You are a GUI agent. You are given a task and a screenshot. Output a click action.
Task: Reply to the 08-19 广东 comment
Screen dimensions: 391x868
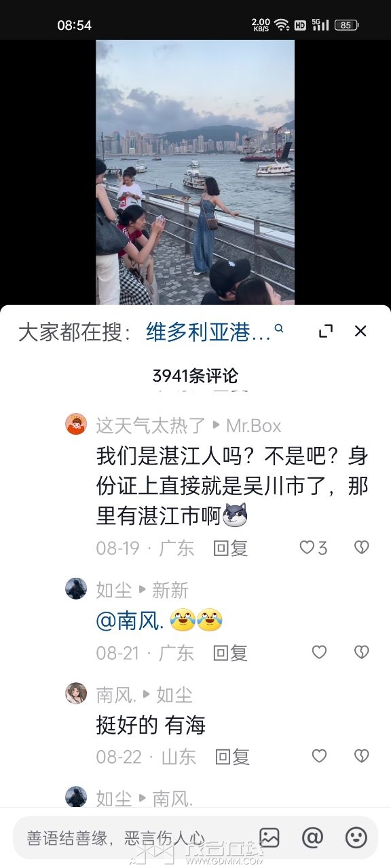[x=230, y=548]
